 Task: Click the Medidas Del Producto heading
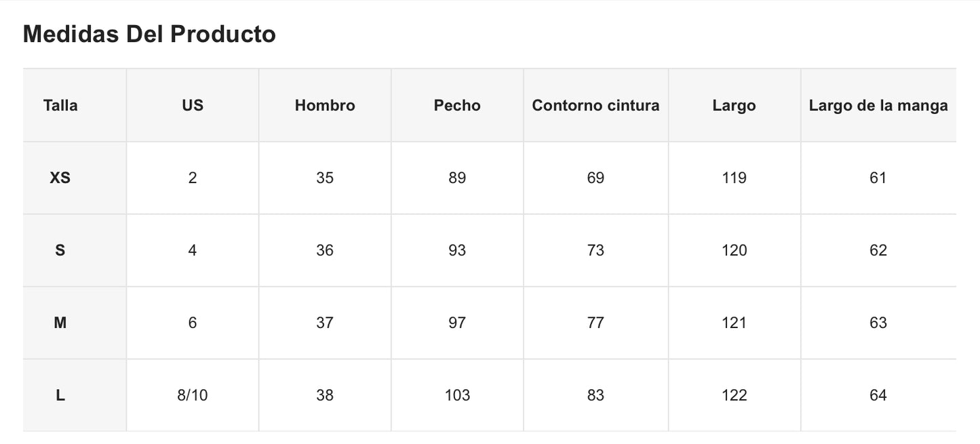[149, 34]
